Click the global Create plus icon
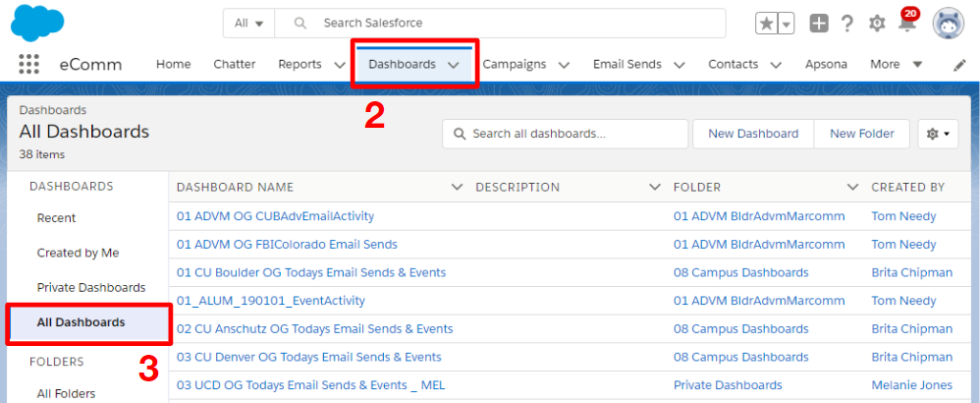Screen dimensions: 980x403 coord(819,24)
